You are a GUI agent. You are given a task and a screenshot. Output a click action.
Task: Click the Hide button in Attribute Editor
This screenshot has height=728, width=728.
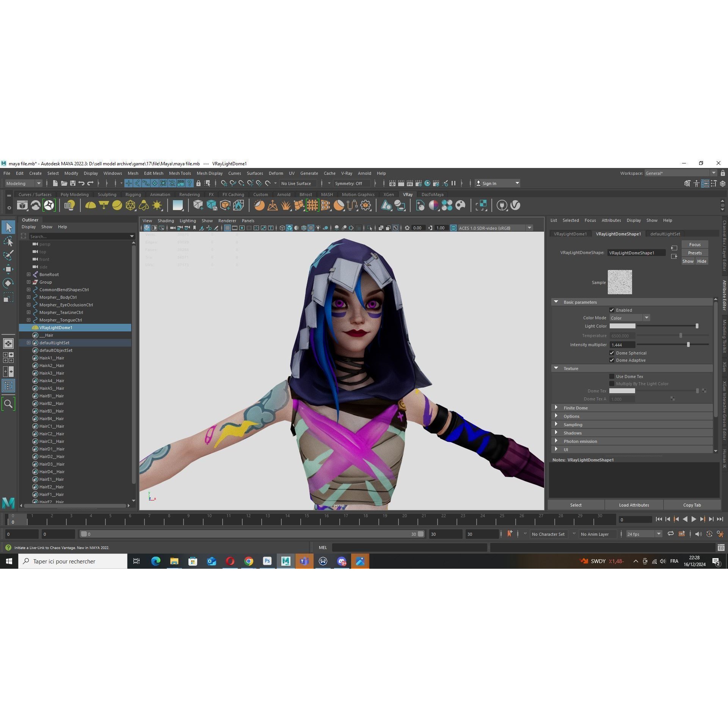tap(701, 261)
